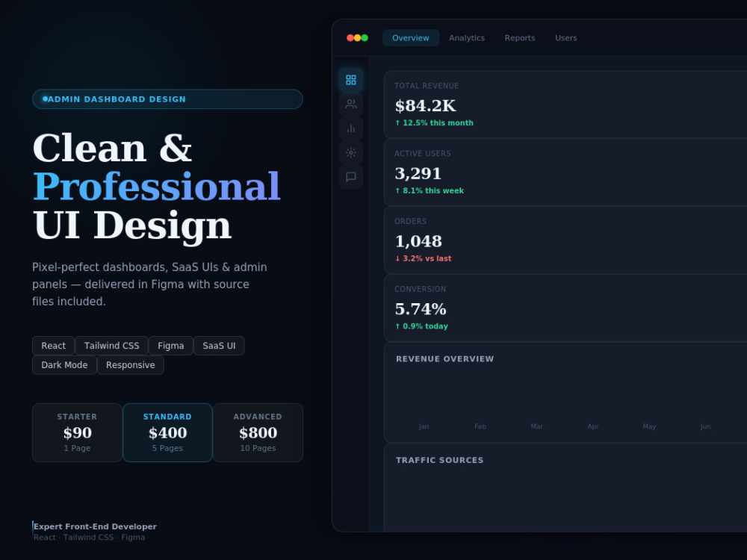
Task: Click the Revenue Overview heading
Action: point(445,359)
